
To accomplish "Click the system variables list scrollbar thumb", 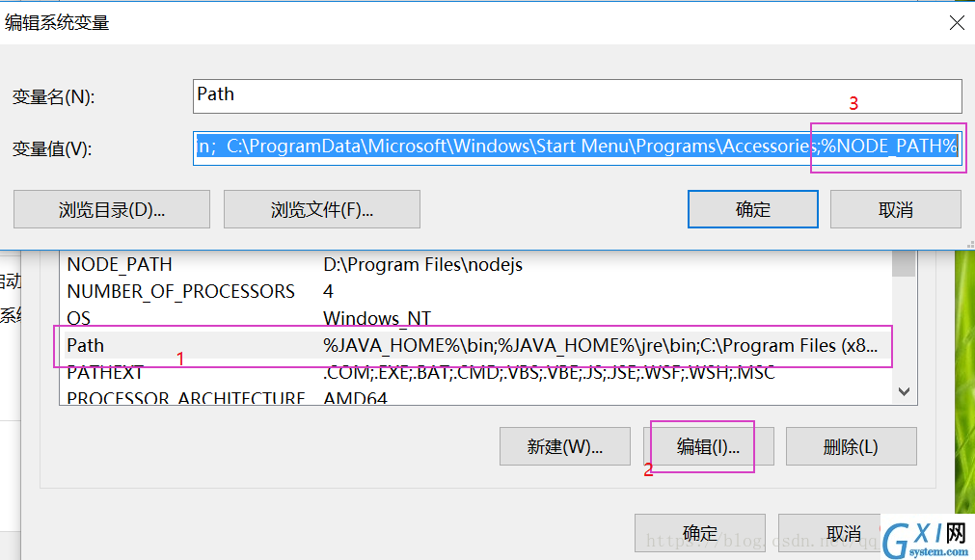I will tap(904, 263).
